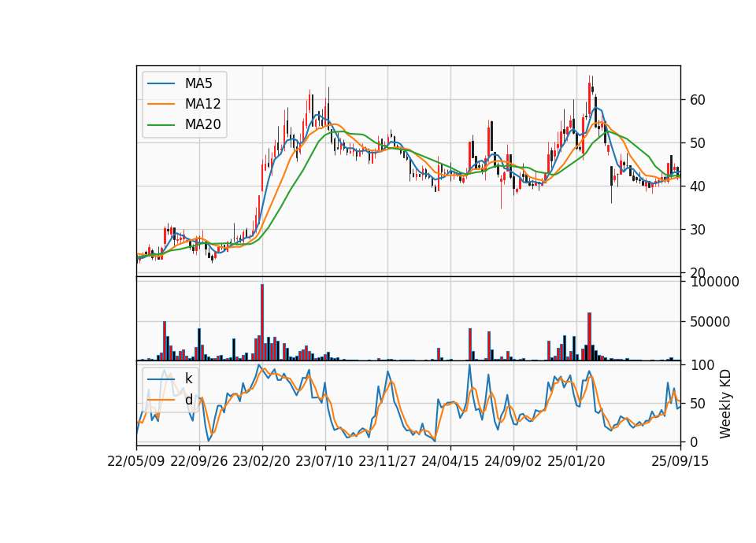Click the tallest volume bar near 23/02/20
The width and height of the screenshot is (756, 543).
[x=262, y=323]
